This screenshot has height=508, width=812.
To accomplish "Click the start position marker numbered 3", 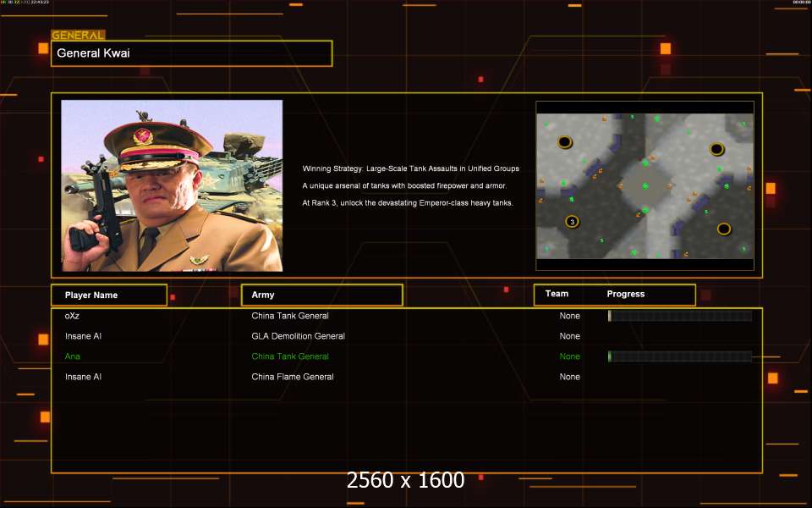I will click(572, 222).
